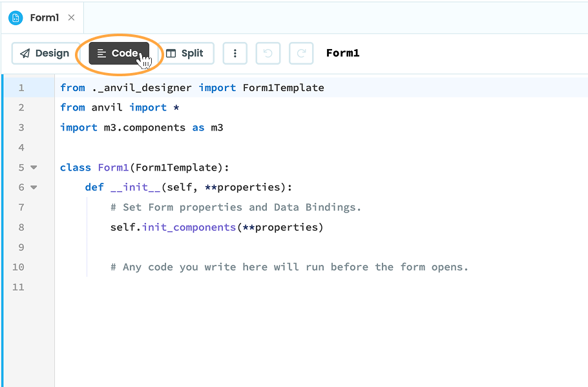
Task: Click the 'Set Form properties' comment line
Action: pos(235,207)
